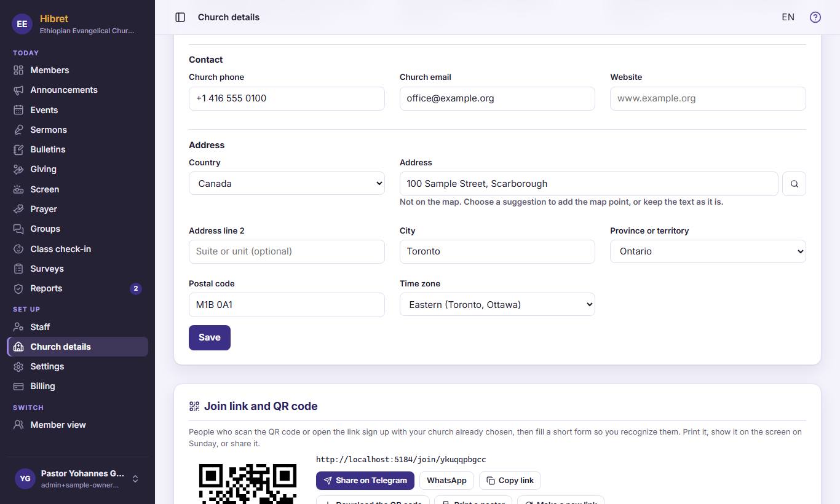The height and width of the screenshot is (504, 840).
Task: Go to Bulletins in sidebar
Action: pyautogui.click(x=77, y=149)
